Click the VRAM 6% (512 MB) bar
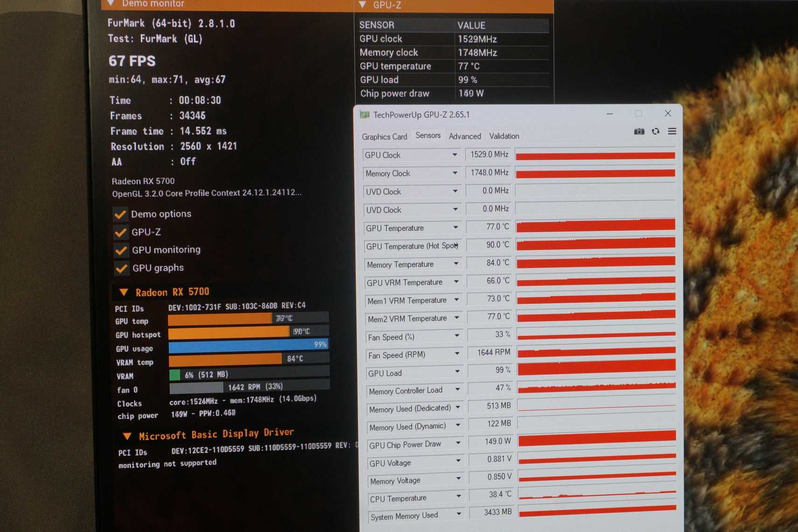The height and width of the screenshot is (532, 798). [249, 373]
